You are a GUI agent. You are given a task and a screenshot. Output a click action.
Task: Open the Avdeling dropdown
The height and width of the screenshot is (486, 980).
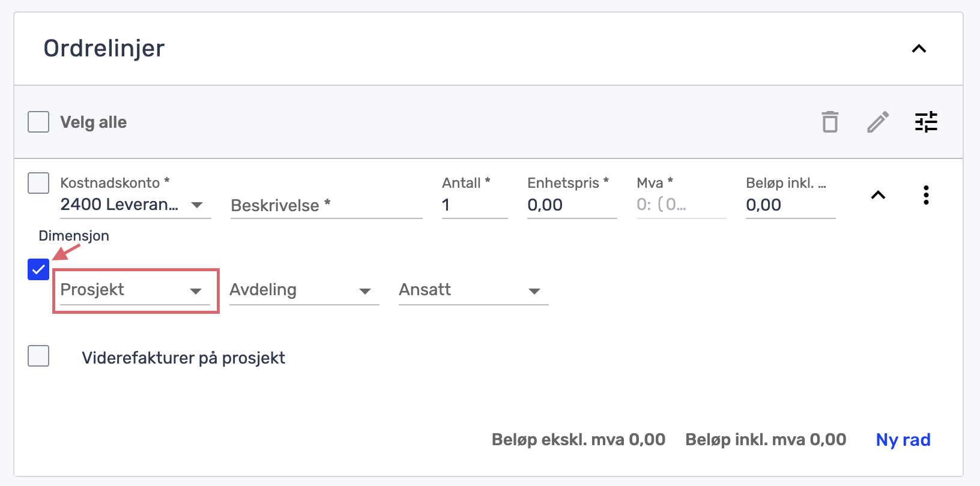click(x=304, y=290)
